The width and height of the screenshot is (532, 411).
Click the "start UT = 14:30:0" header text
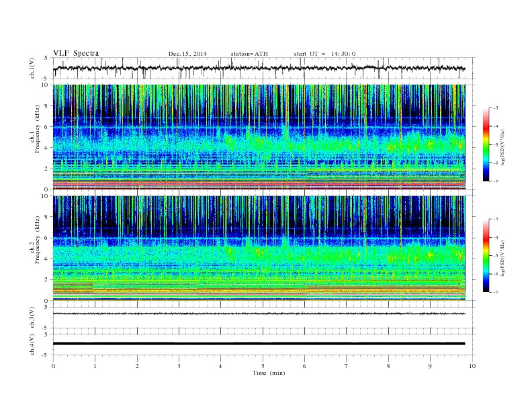[324, 54]
